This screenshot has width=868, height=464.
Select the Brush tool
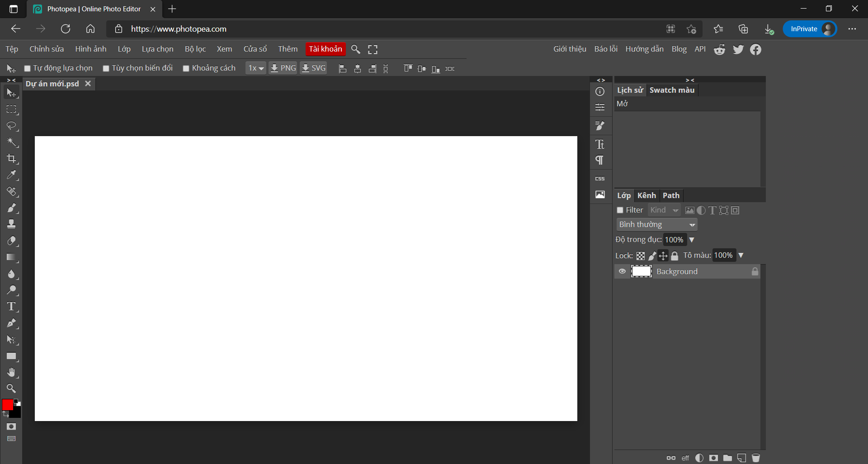tap(11, 208)
